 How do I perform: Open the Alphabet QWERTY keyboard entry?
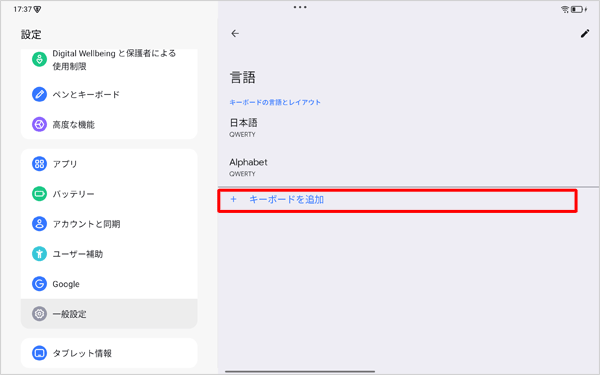pos(408,167)
